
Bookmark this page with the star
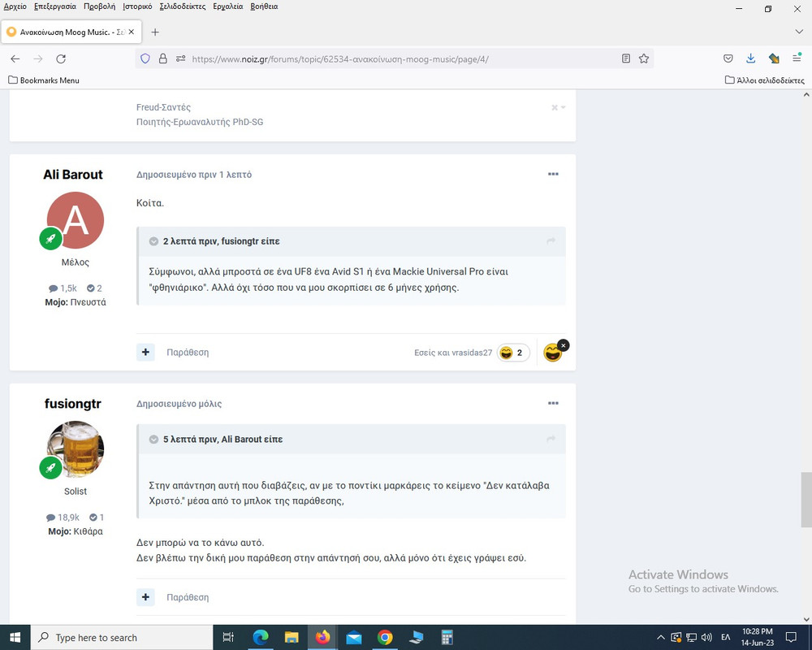(x=644, y=59)
